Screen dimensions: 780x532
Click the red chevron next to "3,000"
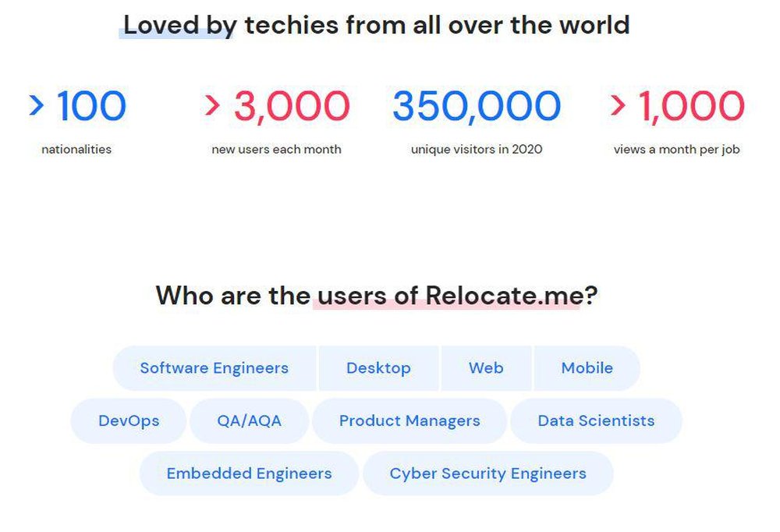coord(212,106)
